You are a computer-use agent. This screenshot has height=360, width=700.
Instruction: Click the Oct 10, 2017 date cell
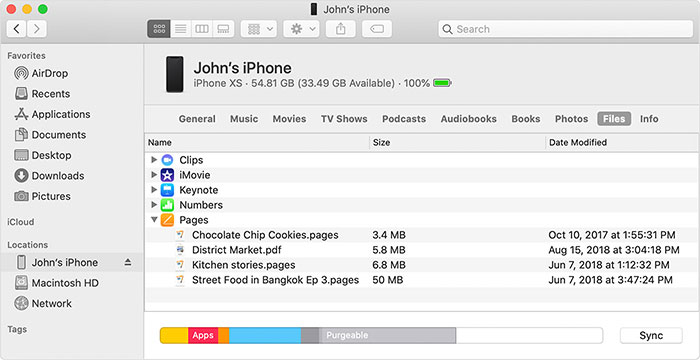[612, 235]
